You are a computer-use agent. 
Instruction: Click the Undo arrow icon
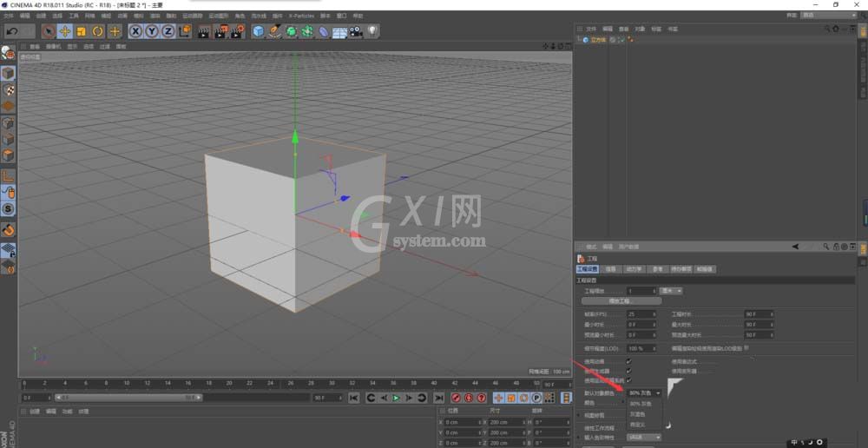click(11, 31)
